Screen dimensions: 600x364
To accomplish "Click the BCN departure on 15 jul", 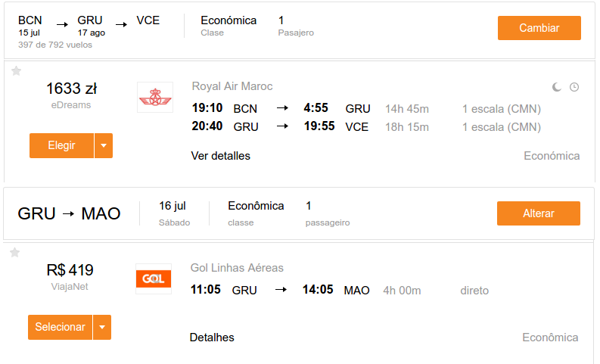I will pyautogui.click(x=30, y=26).
